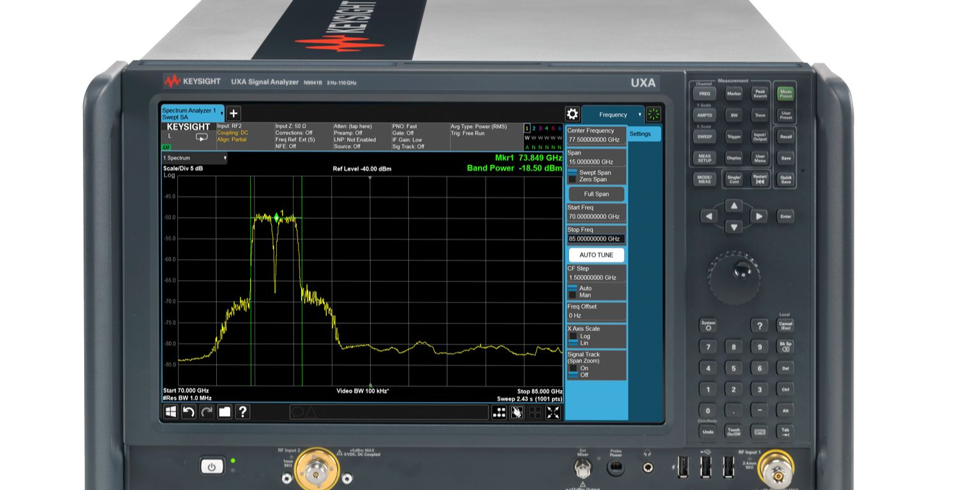Image resolution: width=980 pixels, height=490 pixels.
Task: Click the Windows start icon
Action: pos(170,412)
